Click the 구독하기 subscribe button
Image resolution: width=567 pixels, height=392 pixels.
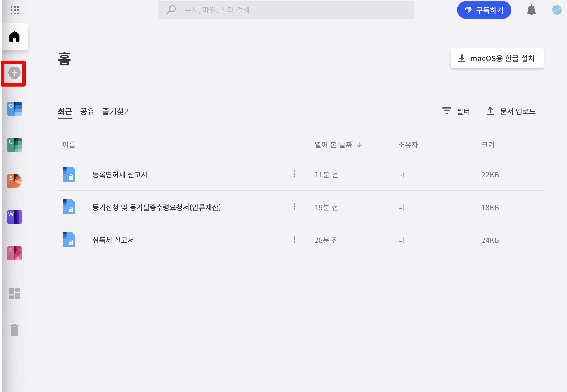pos(484,10)
